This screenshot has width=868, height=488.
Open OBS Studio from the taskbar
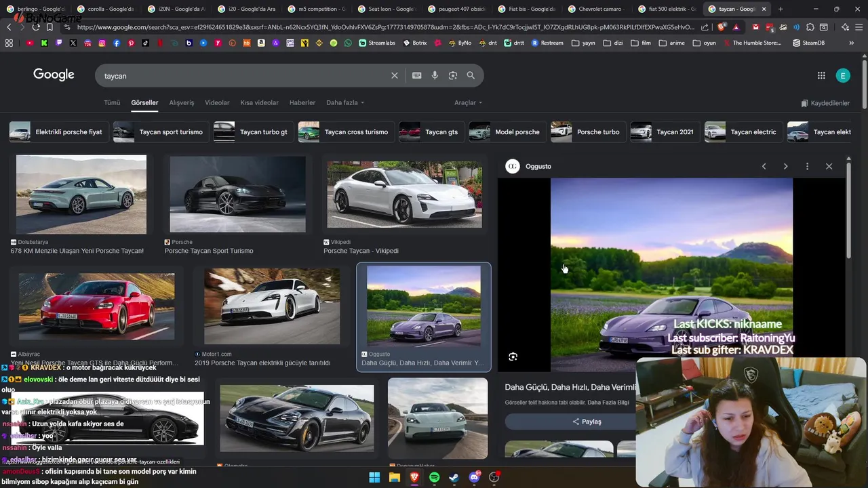pos(494,477)
